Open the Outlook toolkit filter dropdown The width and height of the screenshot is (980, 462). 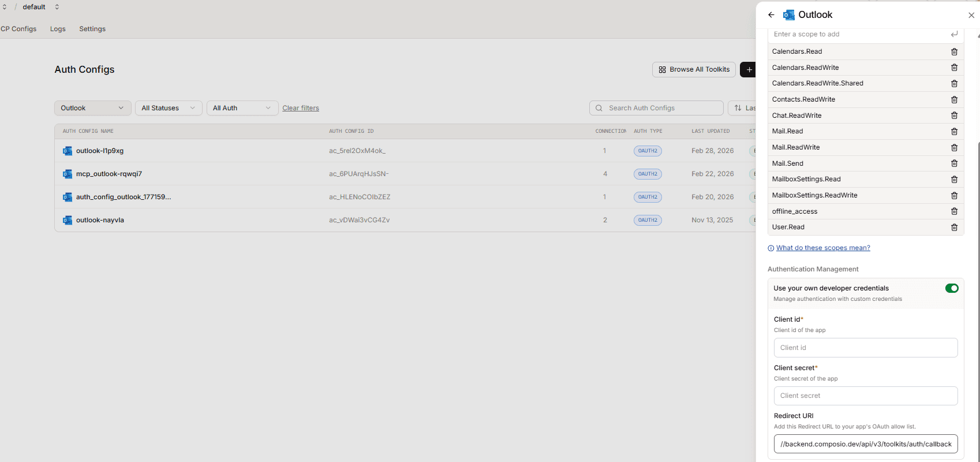pyautogui.click(x=93, y=108)
